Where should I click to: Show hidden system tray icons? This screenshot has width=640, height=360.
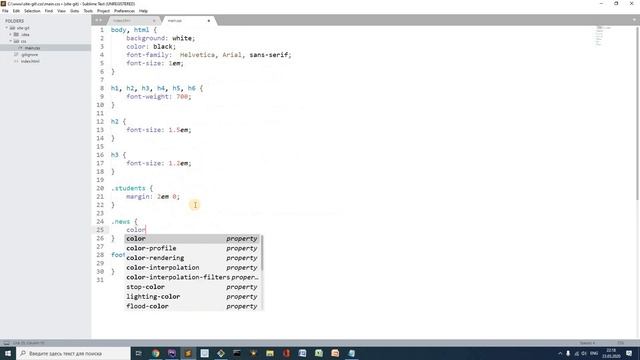pyautogui.click(x=560, y=353)
